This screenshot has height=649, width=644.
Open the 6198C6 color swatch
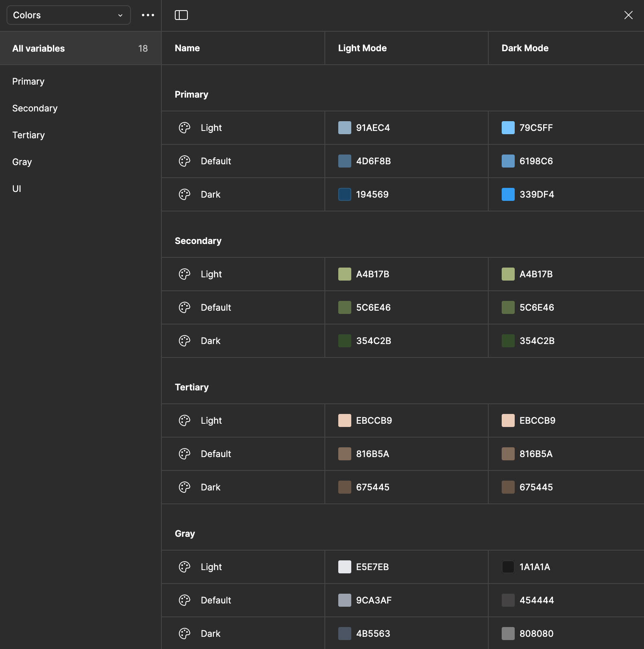coord(508,161)
